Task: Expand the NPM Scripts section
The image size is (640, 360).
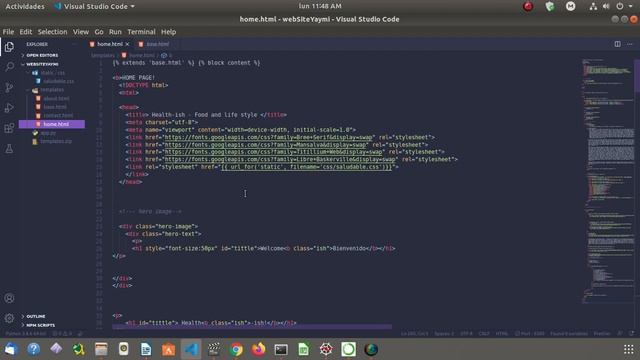Action: click(x=40, y=325)
